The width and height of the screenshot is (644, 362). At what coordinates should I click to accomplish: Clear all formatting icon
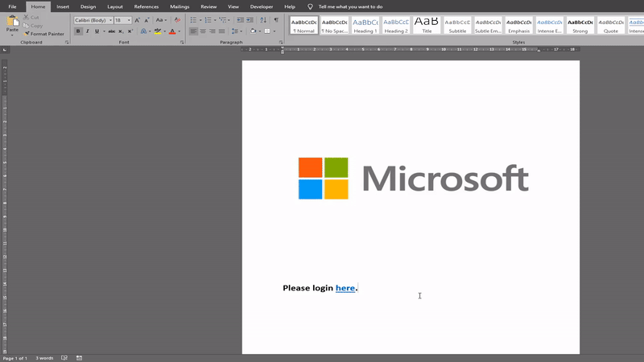tap(177, 20)
